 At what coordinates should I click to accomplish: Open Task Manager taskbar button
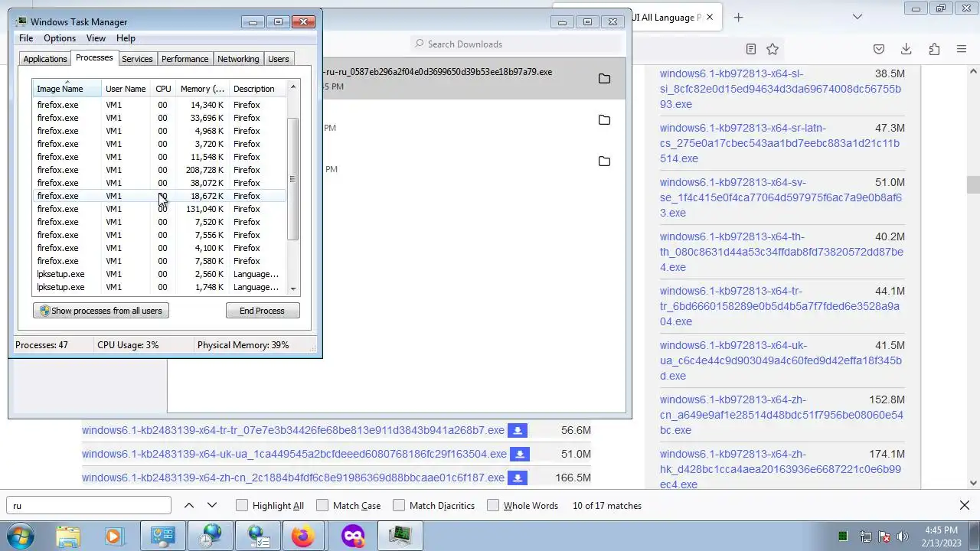(400, 536)
